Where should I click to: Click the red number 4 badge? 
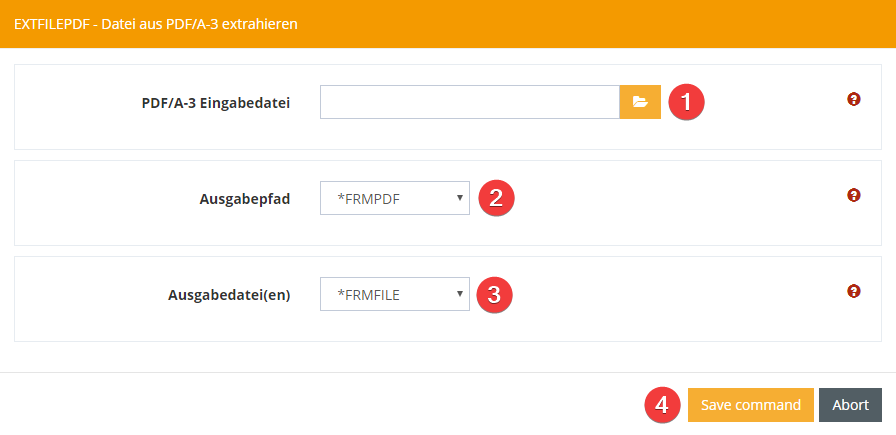pos(662,405)
